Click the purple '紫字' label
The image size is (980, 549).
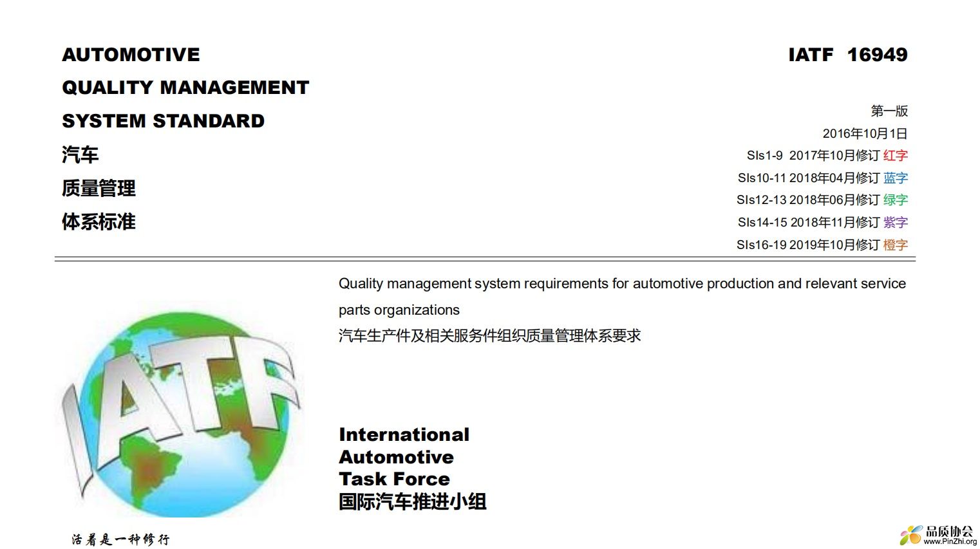(x=896, y=223)
